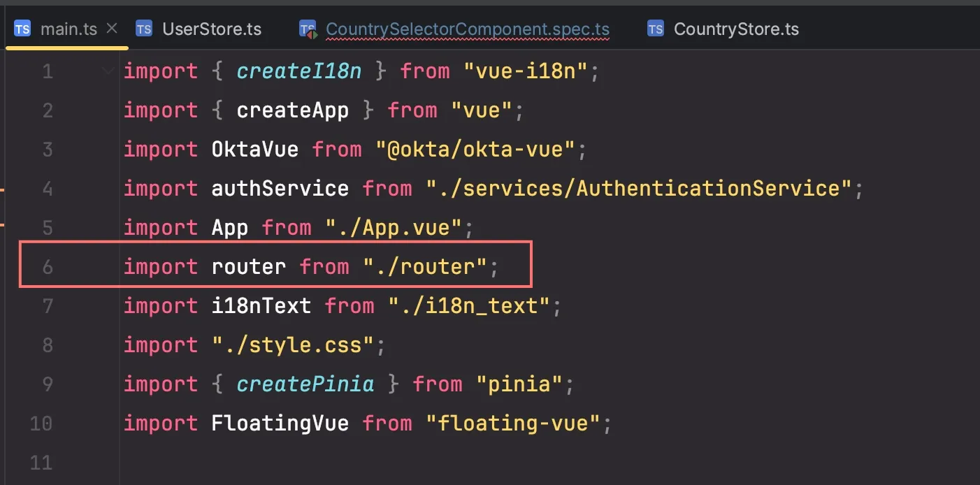
Task: Switch to the CountryStore.ts tab
Action: [x=736, y=29]
